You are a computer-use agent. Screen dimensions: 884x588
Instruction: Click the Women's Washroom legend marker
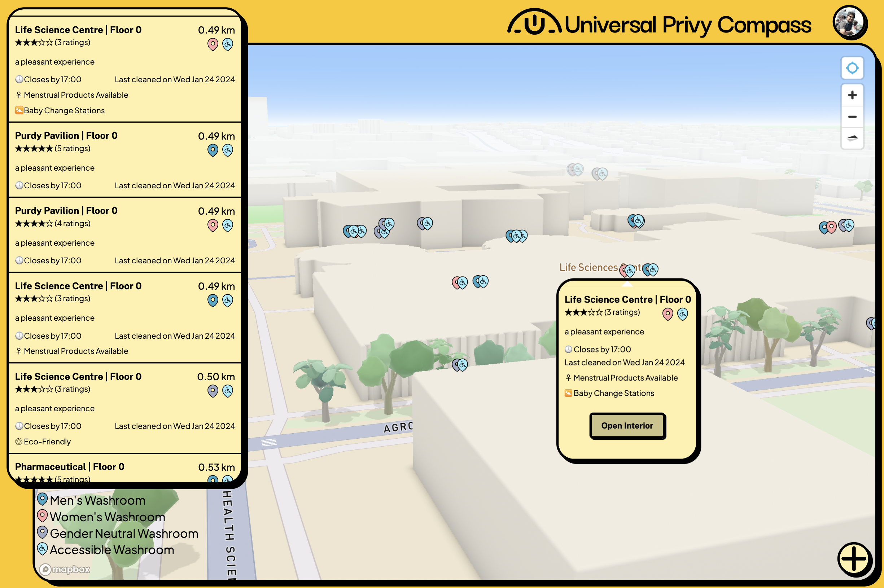tap(42, 516)
